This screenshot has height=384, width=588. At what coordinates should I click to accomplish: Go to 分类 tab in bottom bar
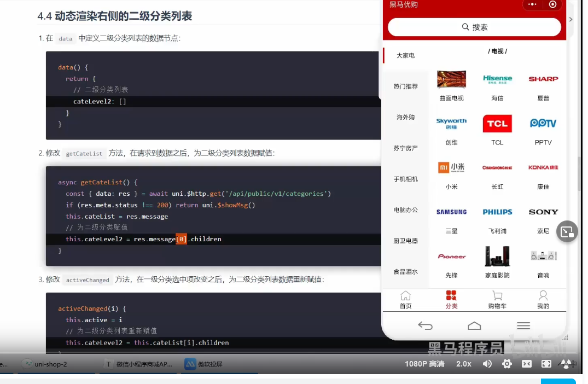451,300
